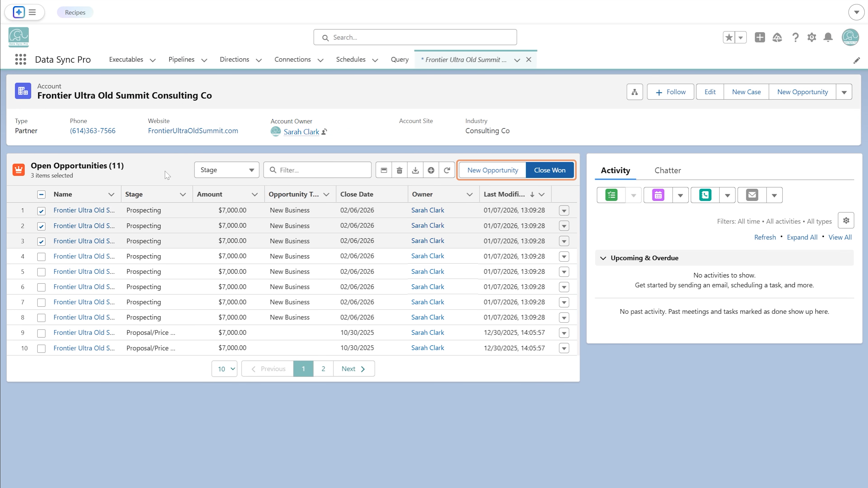Check the row 9 opportunity checkbox
The image size is (868, 488).
point(41,333)
